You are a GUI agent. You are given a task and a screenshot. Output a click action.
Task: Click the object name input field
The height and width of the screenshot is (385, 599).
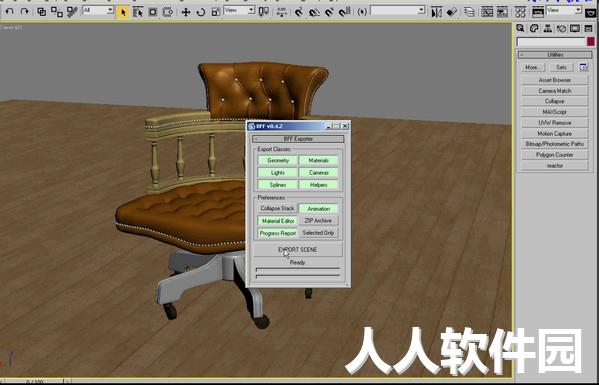coord(551,42)
